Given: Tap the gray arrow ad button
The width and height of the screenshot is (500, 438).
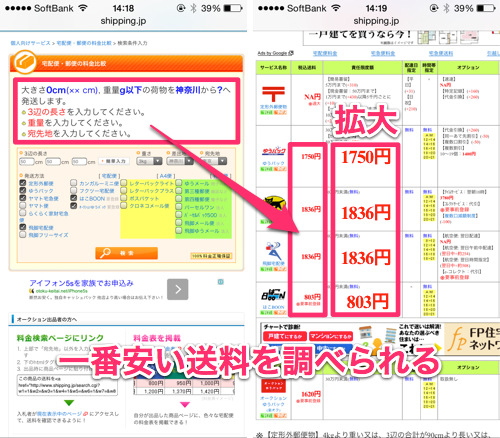Looking at the screenshot, I should (x=178, y=289).
